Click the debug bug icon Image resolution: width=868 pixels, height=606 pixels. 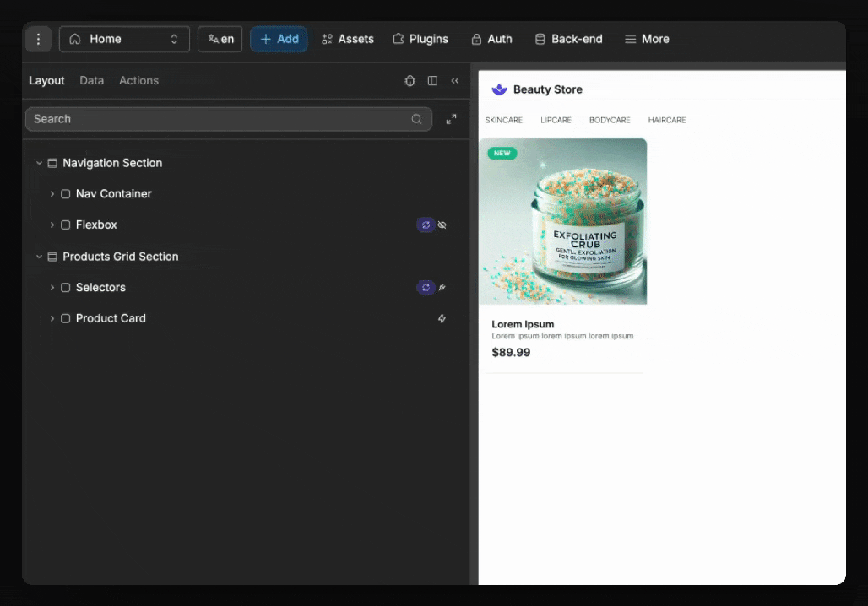pyautogui.click(x=410, y=81)
